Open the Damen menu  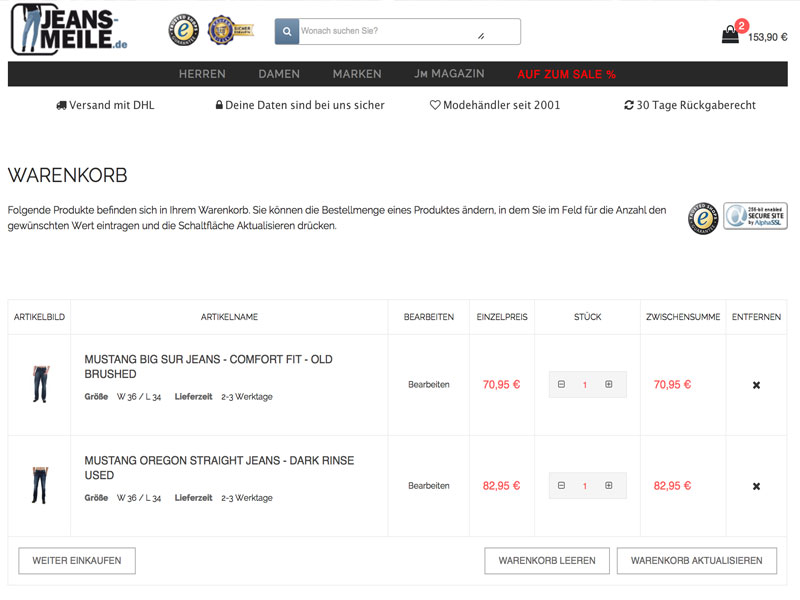[279, 74]
